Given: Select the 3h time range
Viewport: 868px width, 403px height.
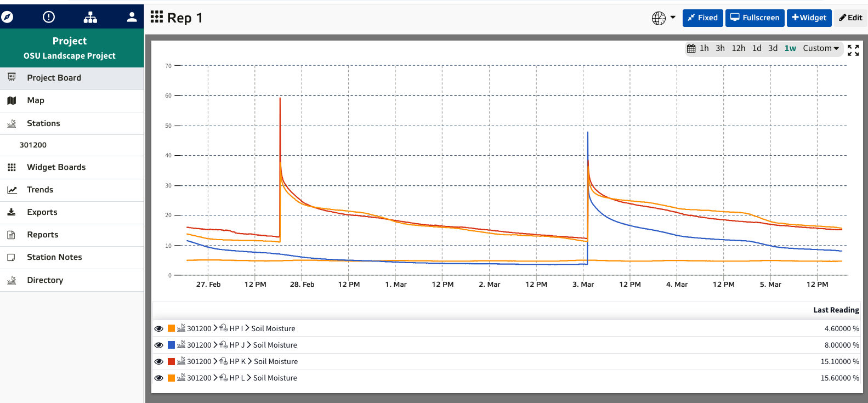Looking at the screenshot, I should [x=720, y=48].
